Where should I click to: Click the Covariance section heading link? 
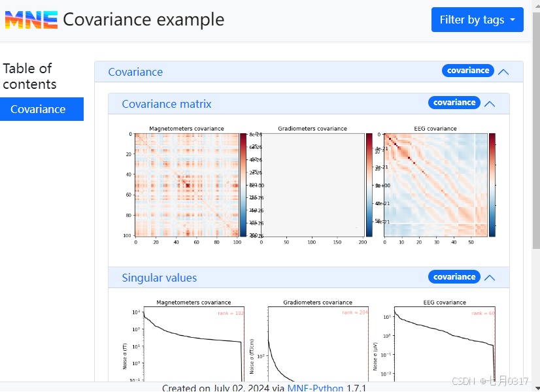135,72
